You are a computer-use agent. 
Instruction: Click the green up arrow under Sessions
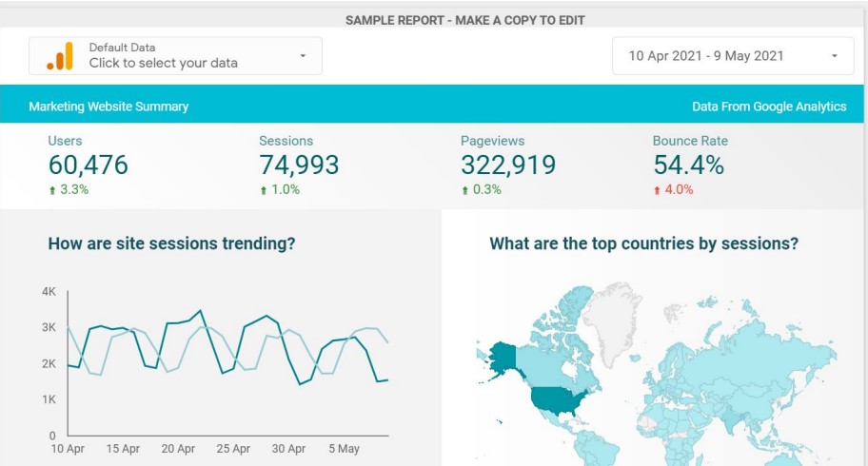264,190
